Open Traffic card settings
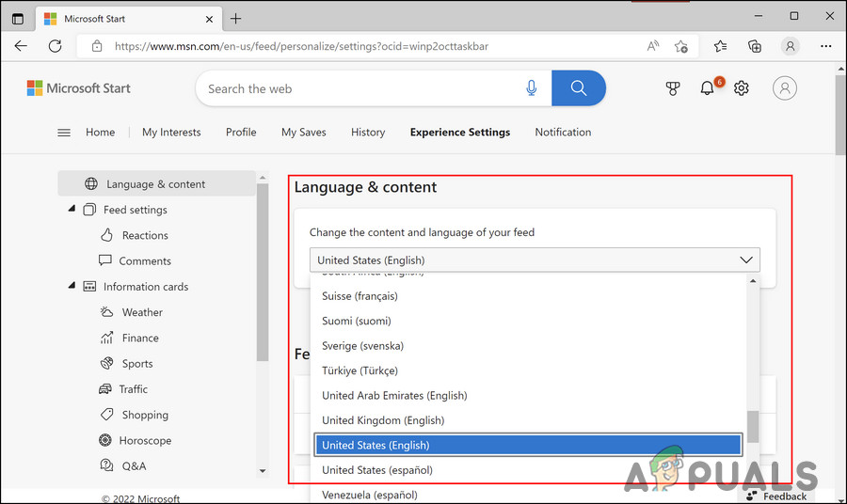This screenshot has height=504, width=847. point(133,389)
